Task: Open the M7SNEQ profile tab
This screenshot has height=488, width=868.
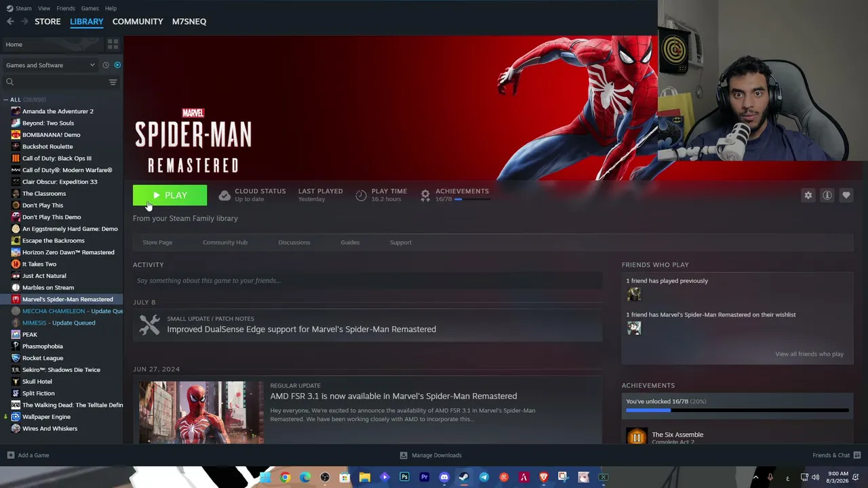Action: click(x=189, y=22)
